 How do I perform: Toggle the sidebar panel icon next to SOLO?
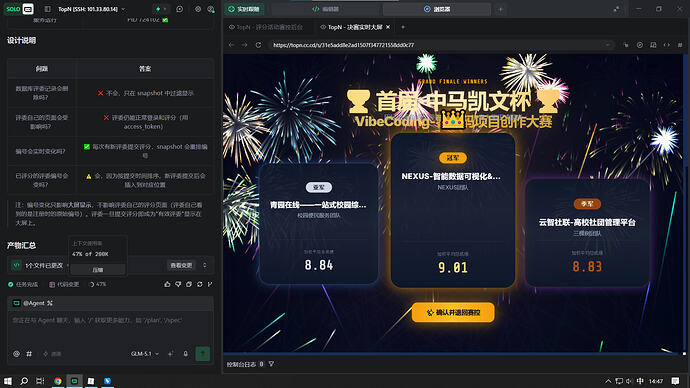(48, 9)
